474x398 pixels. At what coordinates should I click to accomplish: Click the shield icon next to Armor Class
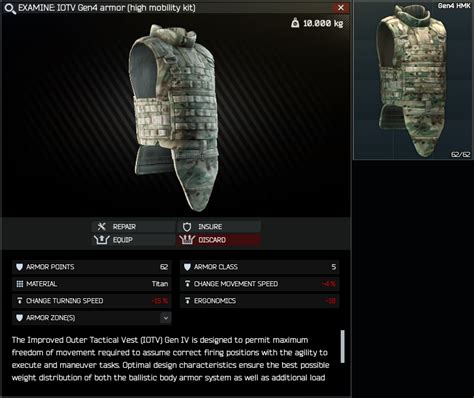click(x=187, y=267)
